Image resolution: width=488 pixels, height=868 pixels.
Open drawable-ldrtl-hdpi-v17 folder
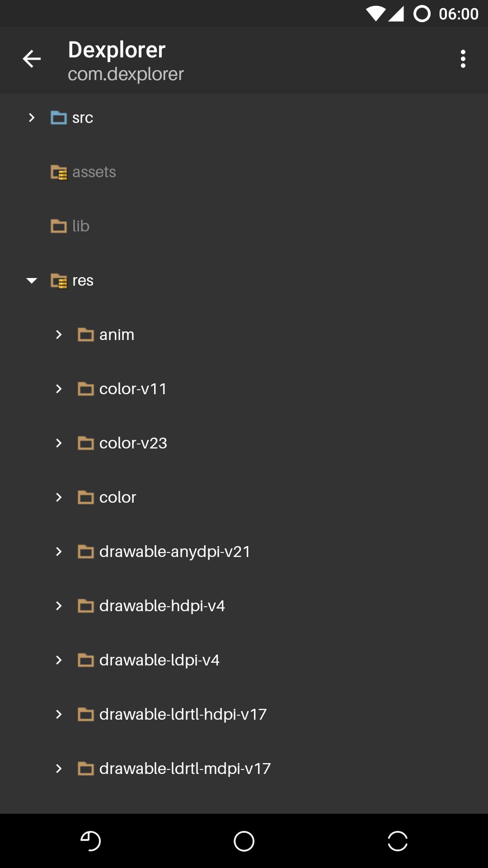coord(183,714)
